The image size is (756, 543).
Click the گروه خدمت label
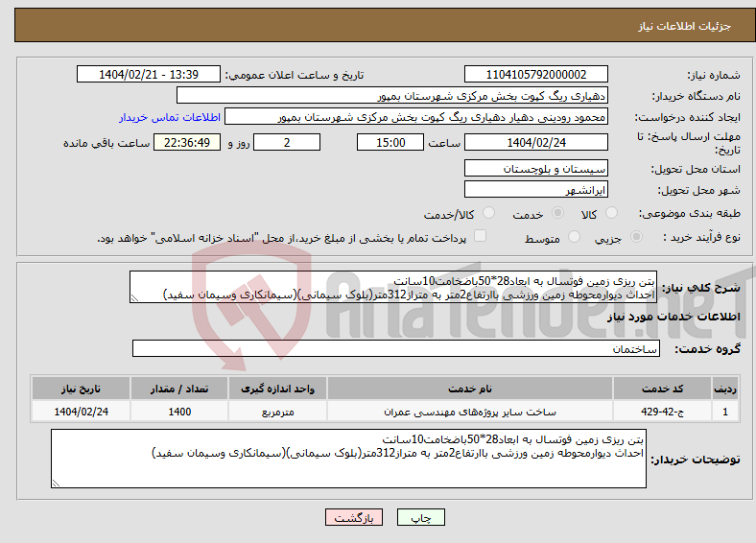[x=707, y=349]
